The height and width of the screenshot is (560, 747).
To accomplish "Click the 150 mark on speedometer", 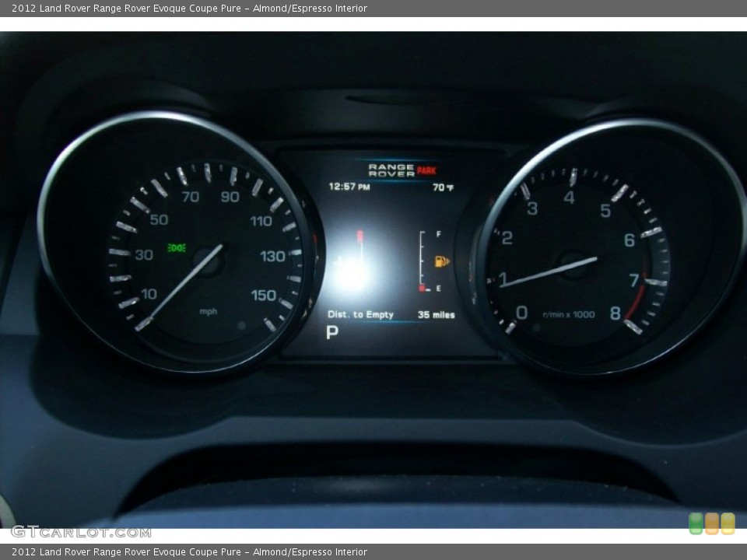I will tap(264, 296).
